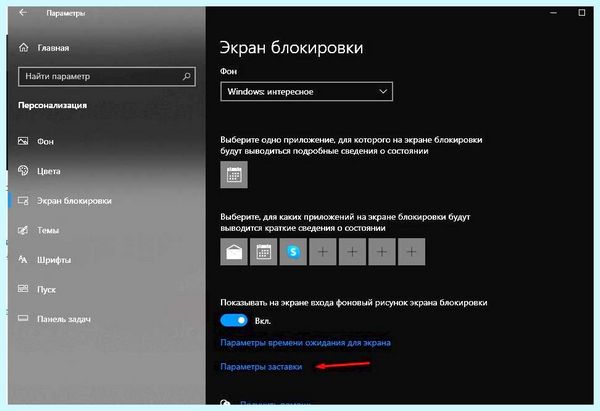Viewport: 600px width, 411px height.
Task: Click the Start tiles icon beside Пуск
Action: coord(23,289)
